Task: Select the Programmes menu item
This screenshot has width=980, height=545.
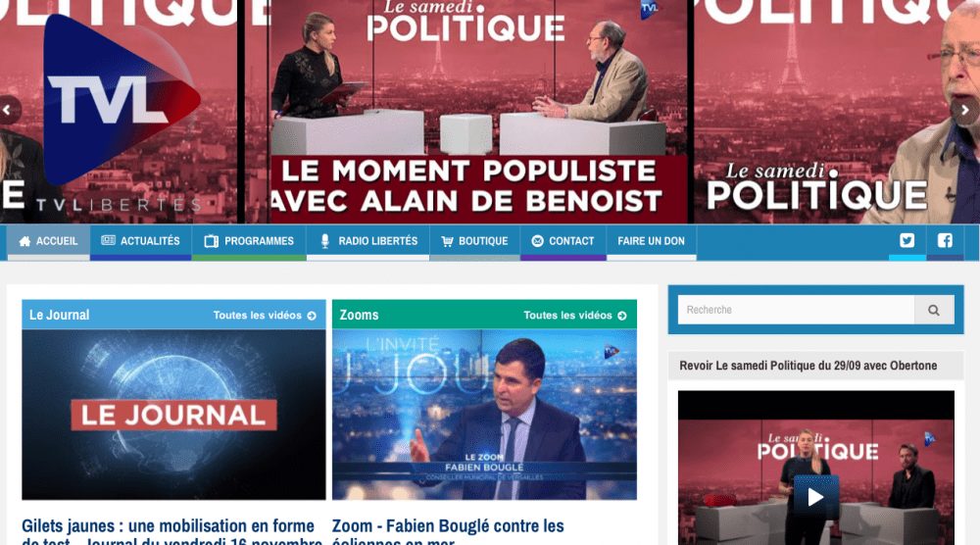Action: click(x=249, y=241)
